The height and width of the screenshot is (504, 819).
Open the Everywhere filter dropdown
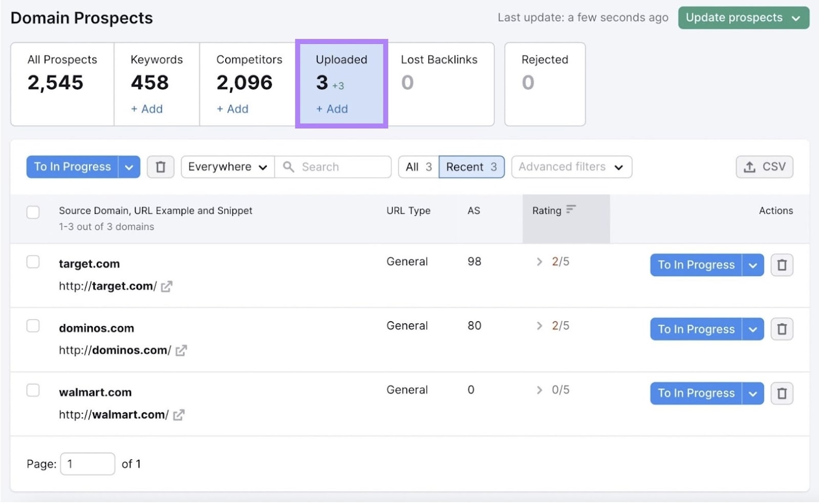(x=227, y=167)
